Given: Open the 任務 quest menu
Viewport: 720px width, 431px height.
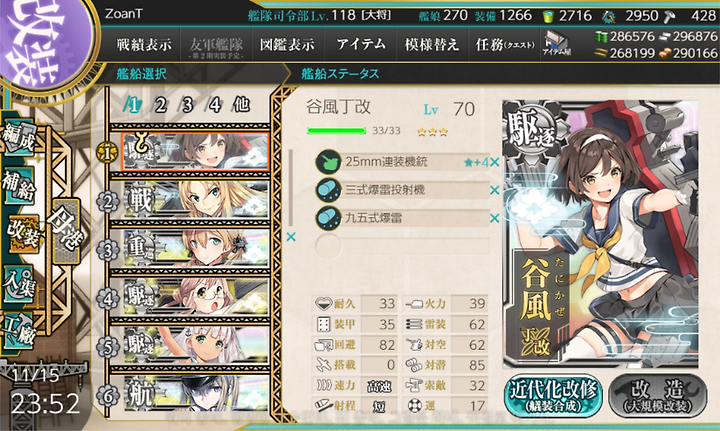Looking at the screenshot, I should (x=505, y=45).
